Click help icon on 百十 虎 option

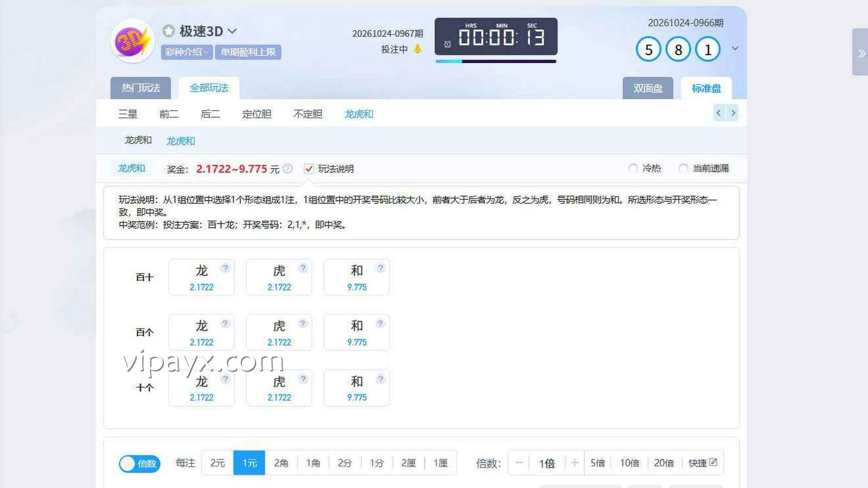pos(303,268)
